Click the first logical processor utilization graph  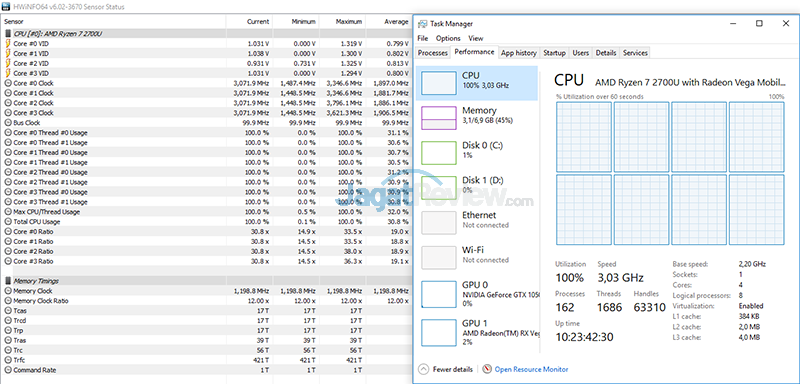[584, 136]
